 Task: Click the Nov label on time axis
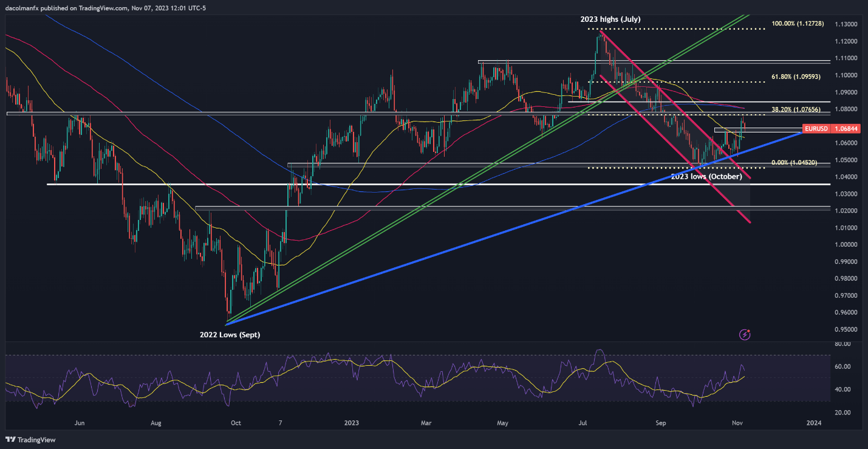point(737,423)
